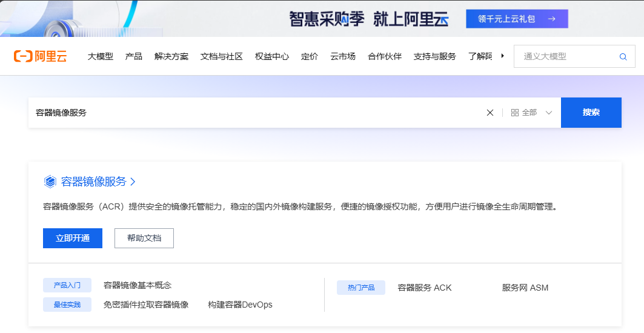
Task: Click the 帮助文档 button
Action: 144,238
